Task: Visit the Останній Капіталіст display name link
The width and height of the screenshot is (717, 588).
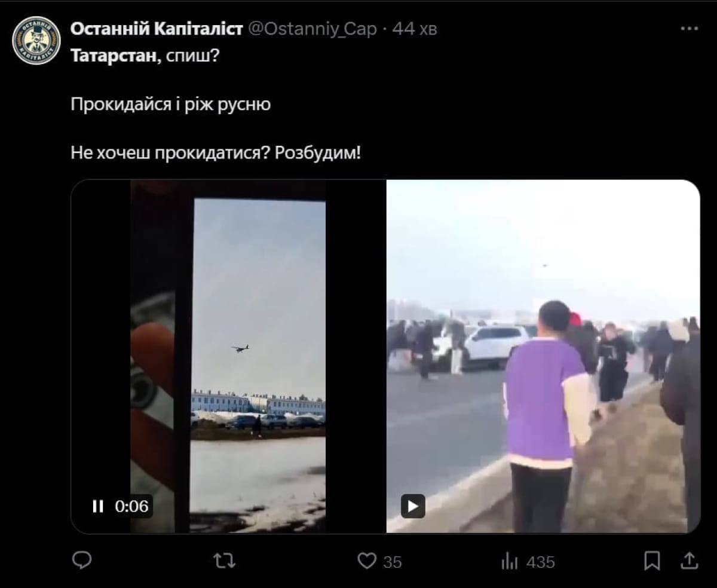Action: click(157, 29)
